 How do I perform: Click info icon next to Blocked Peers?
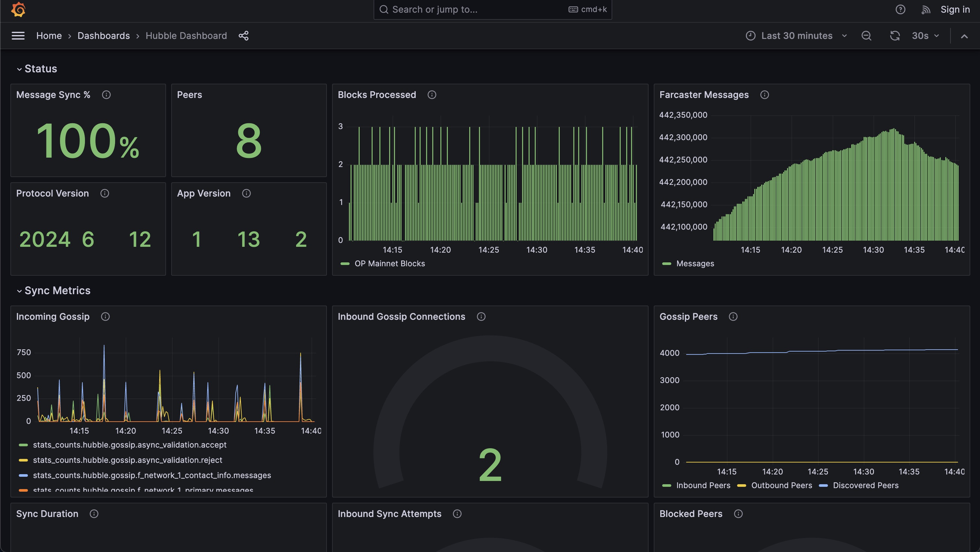point(738,514)
